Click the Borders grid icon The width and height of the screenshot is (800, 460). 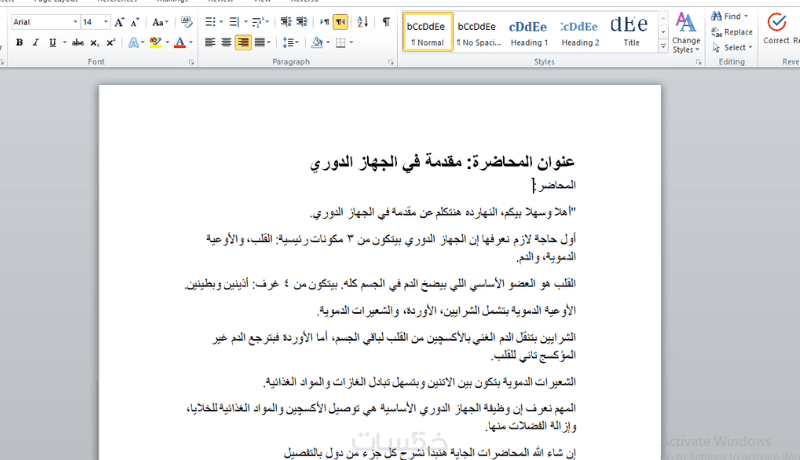[341, 43]
